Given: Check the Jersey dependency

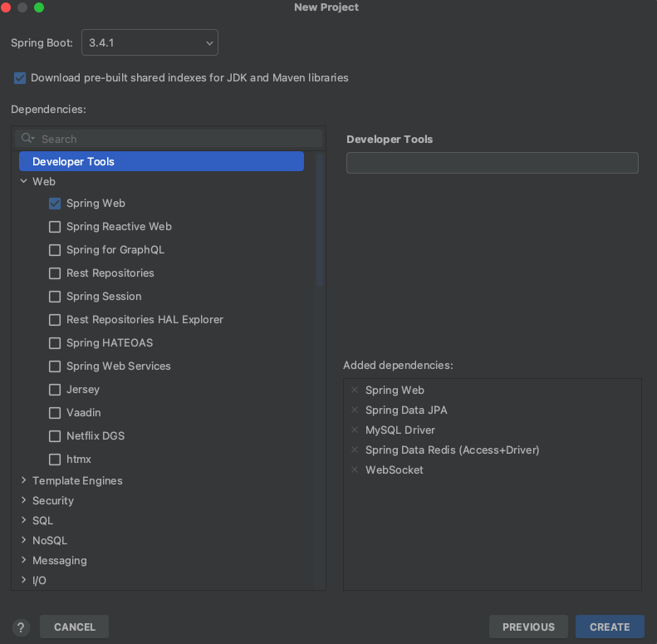Looking at the screenshot, I should tap(55, 390).
